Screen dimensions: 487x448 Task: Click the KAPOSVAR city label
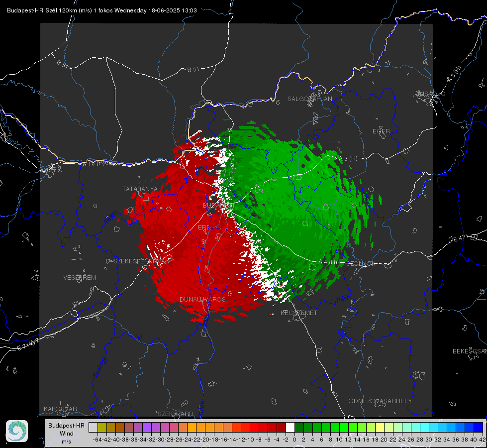pyautogui.click(x=60, y=409)
